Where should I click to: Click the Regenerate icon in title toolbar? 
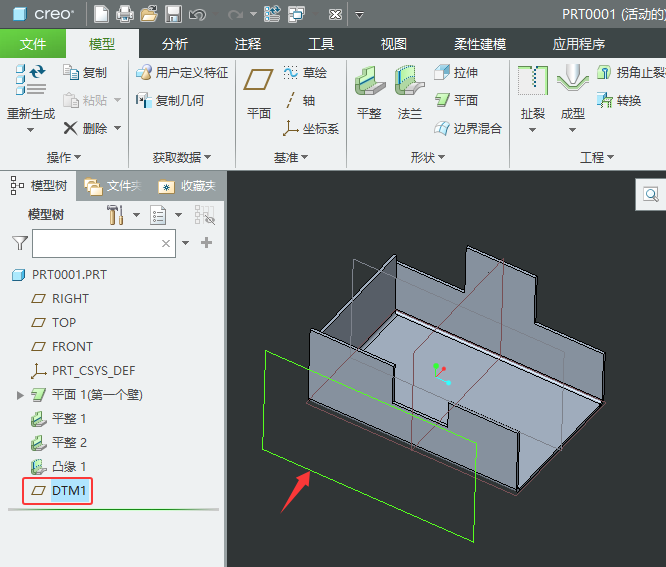272,14
